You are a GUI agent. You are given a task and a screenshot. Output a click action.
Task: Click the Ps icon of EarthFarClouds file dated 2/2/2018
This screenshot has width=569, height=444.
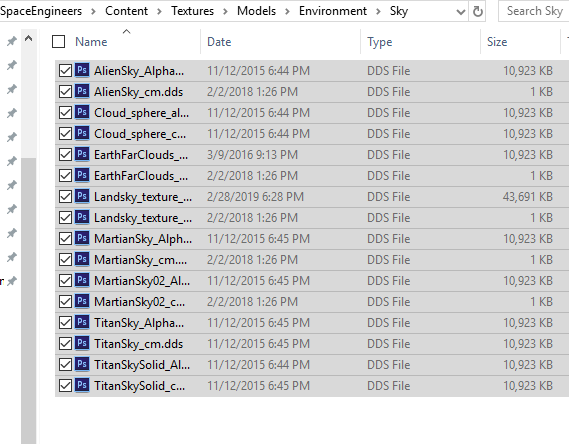point(82,175)
